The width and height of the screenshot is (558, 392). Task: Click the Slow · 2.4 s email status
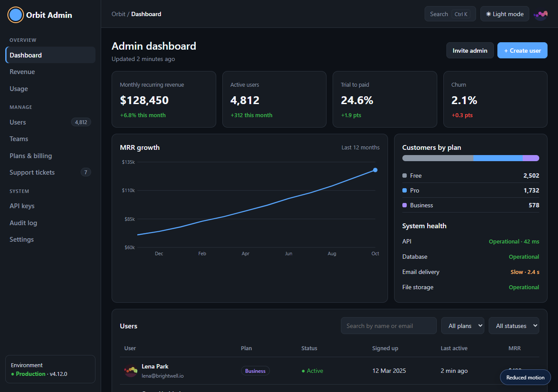coord(525,272)
